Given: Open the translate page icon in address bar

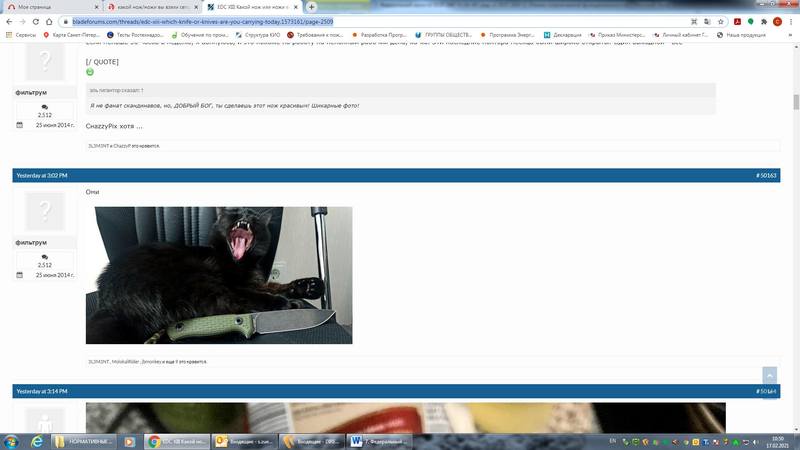Looking at the screenshot, I should 707,22.
